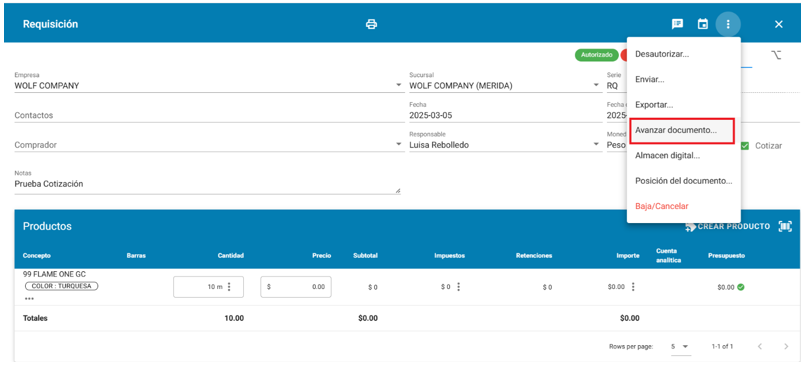Select Desautorizar... from the menu
The image size is (801, 367).
pyautogui.click(x=684, y=54)
